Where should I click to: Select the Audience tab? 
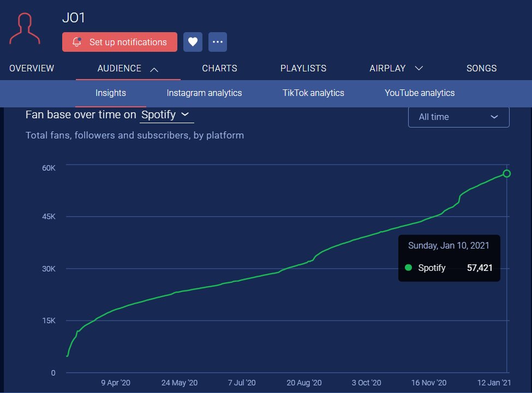(x=119, y=69)
